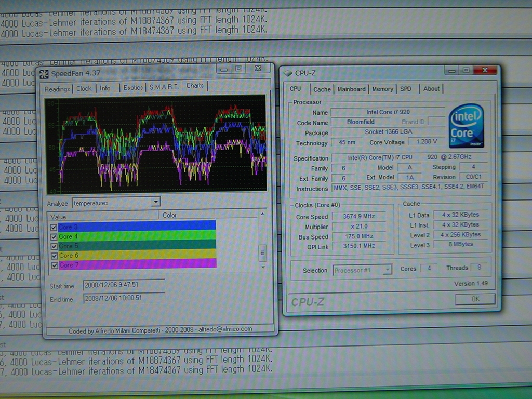This screenshot has width=532, height=399.
Task: Disable the Core 7 chart line
Action: click(53, 265)
